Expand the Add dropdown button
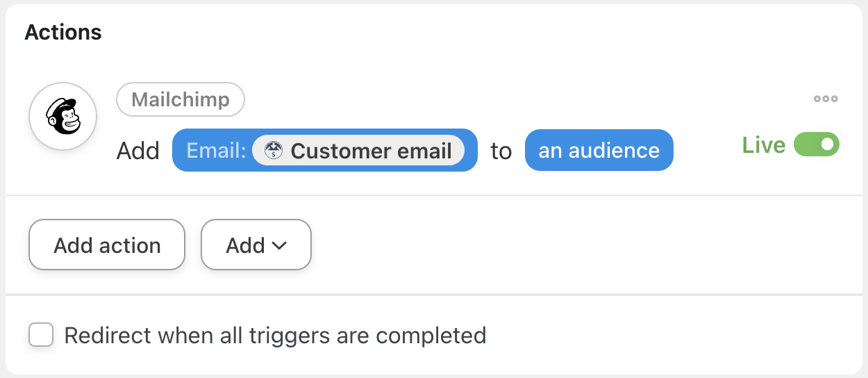The width and height of the screenshot is (868, 378). point(256,245)
